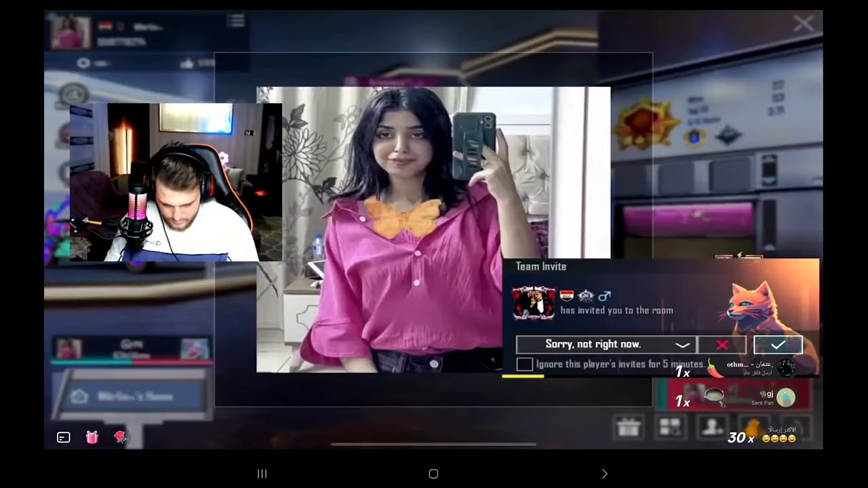Open the left avatar in the popularity battle bar
Image resolution: width=868 pixels, height=488 pixels.
(70, 349)
